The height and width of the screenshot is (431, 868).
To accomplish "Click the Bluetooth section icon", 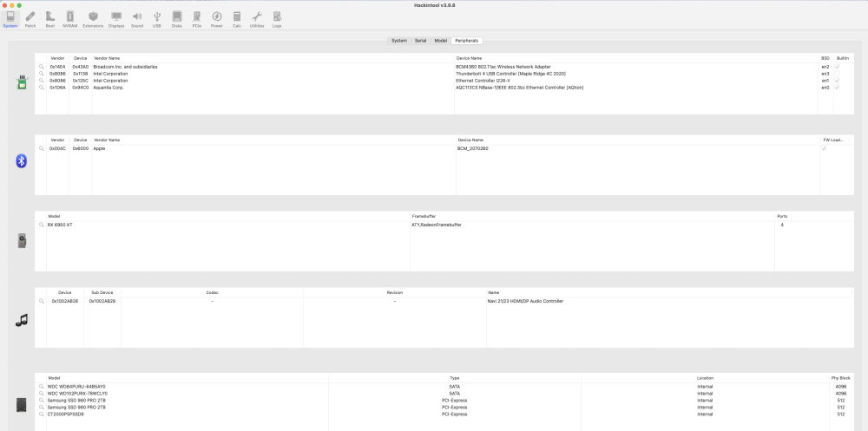I will pyautogui.click(x=21, y=161).
